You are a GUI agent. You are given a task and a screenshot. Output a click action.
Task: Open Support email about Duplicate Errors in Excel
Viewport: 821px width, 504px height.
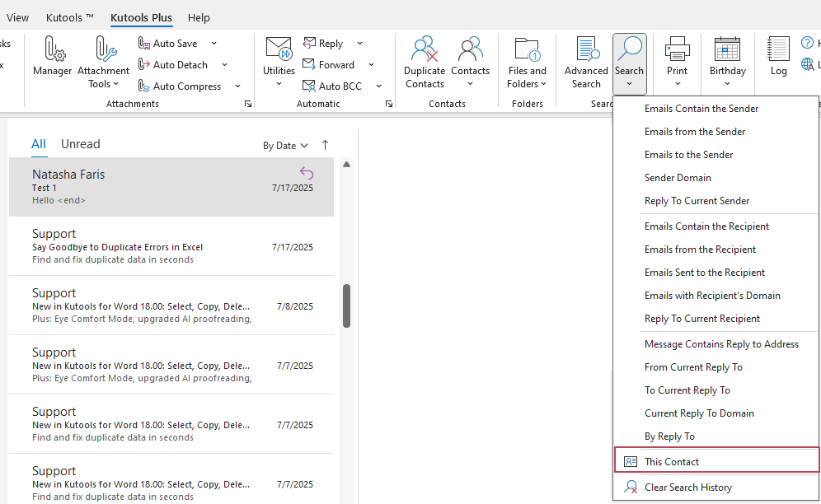coord(171,246)
